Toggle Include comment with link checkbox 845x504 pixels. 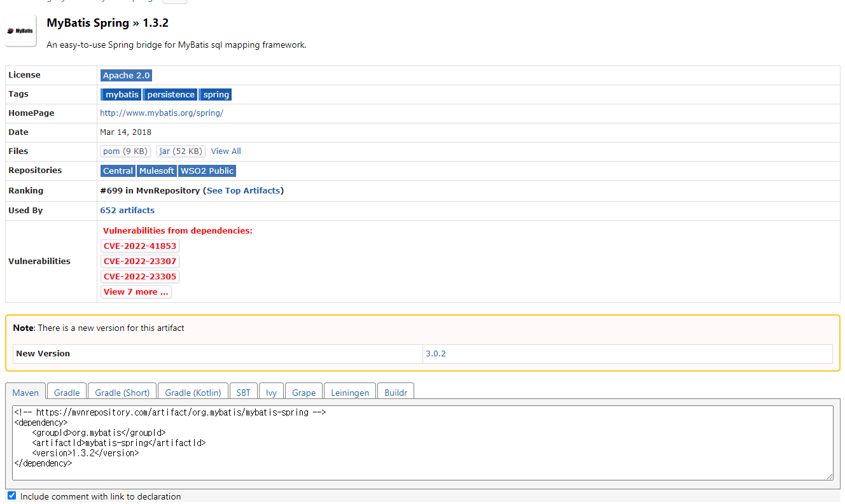pos(11,495)
